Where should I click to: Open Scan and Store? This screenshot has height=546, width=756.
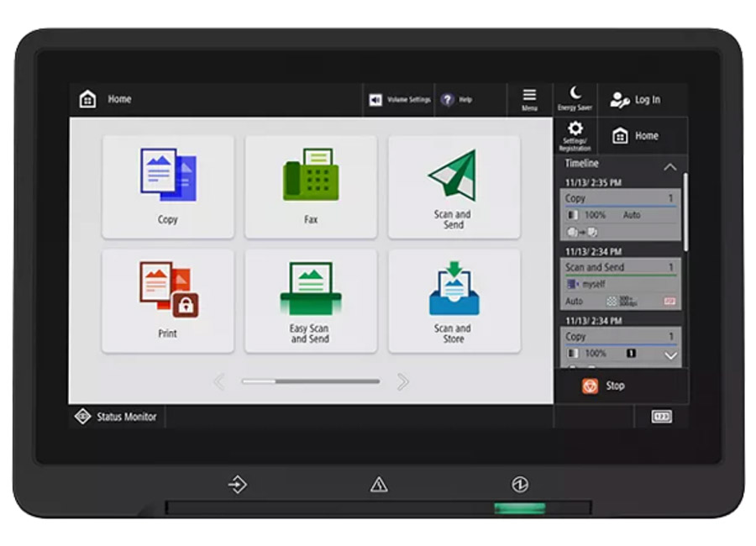tap(454, 300)
